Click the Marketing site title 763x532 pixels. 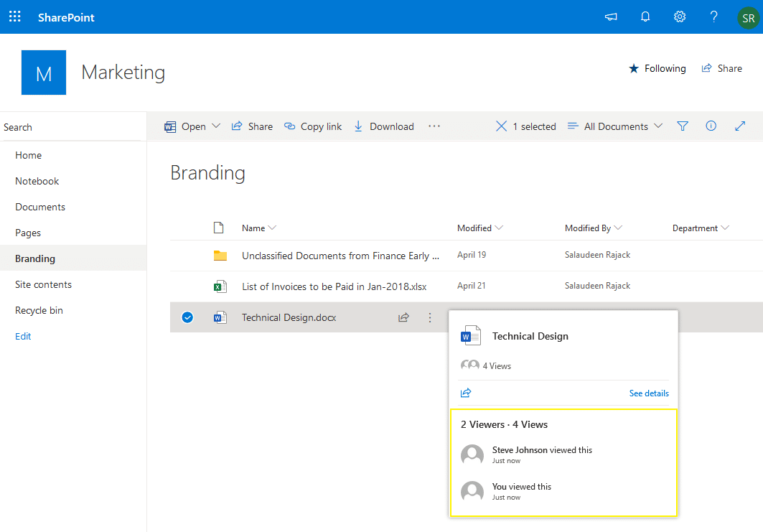[123, 72]
